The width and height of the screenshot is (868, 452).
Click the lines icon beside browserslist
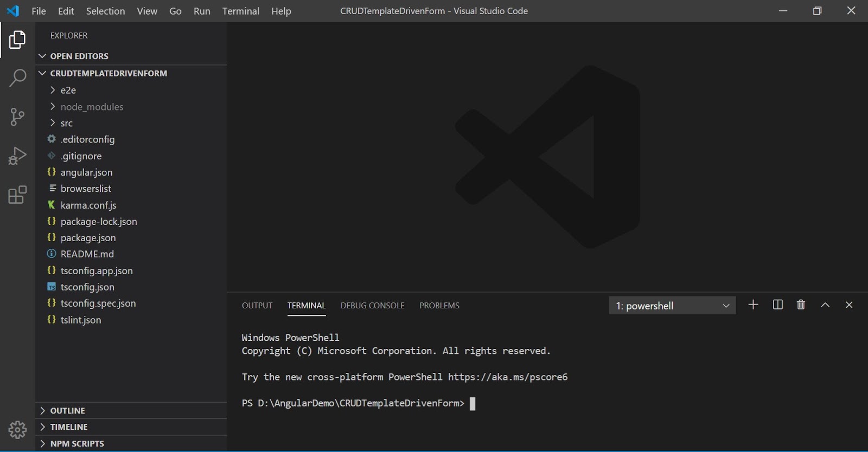52,188
